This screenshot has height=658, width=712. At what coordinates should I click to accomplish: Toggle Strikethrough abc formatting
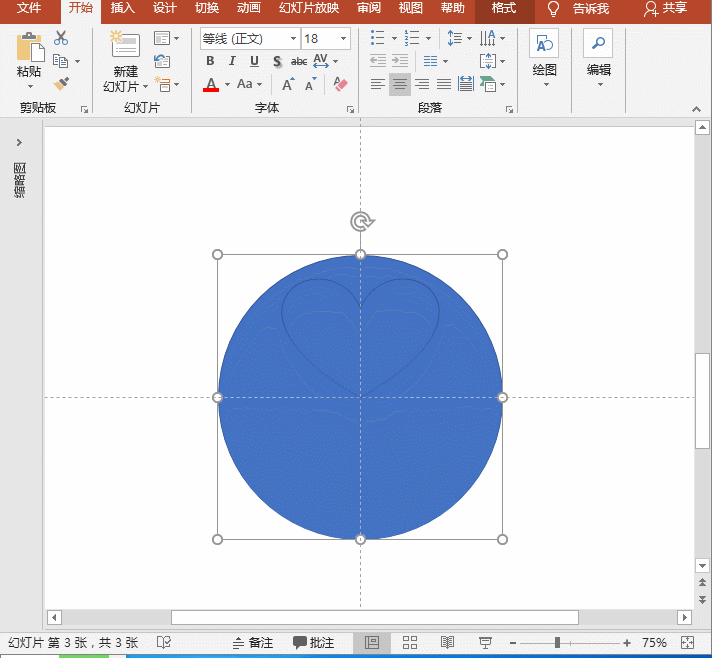click(x=299, y=61)
